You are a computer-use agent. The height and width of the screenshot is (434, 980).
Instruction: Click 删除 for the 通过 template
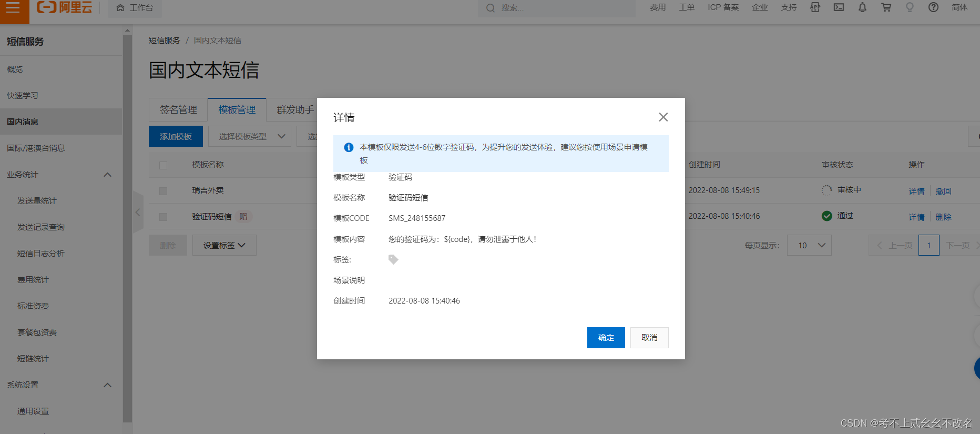coord(943,217)
